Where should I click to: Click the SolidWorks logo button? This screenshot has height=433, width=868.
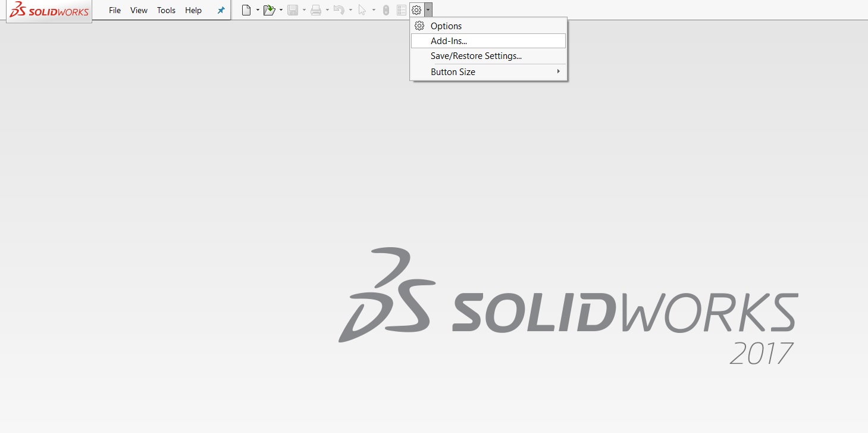[49, 11]
